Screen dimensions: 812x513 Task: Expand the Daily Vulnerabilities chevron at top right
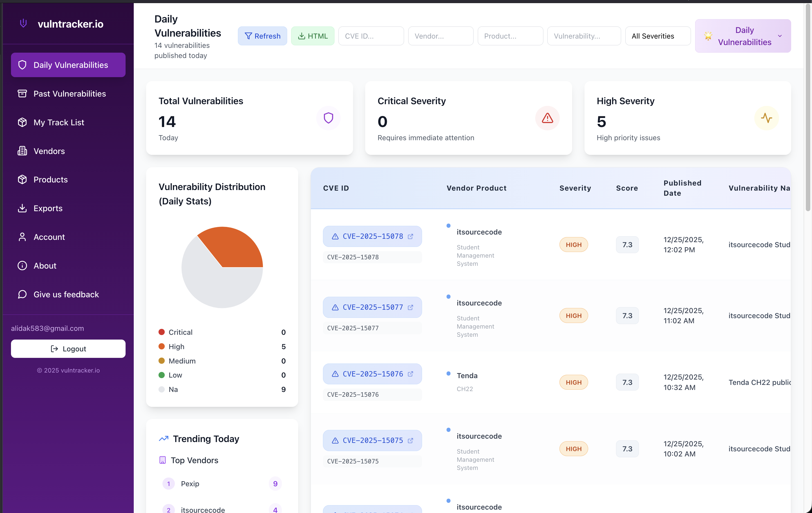pos(780,36)
